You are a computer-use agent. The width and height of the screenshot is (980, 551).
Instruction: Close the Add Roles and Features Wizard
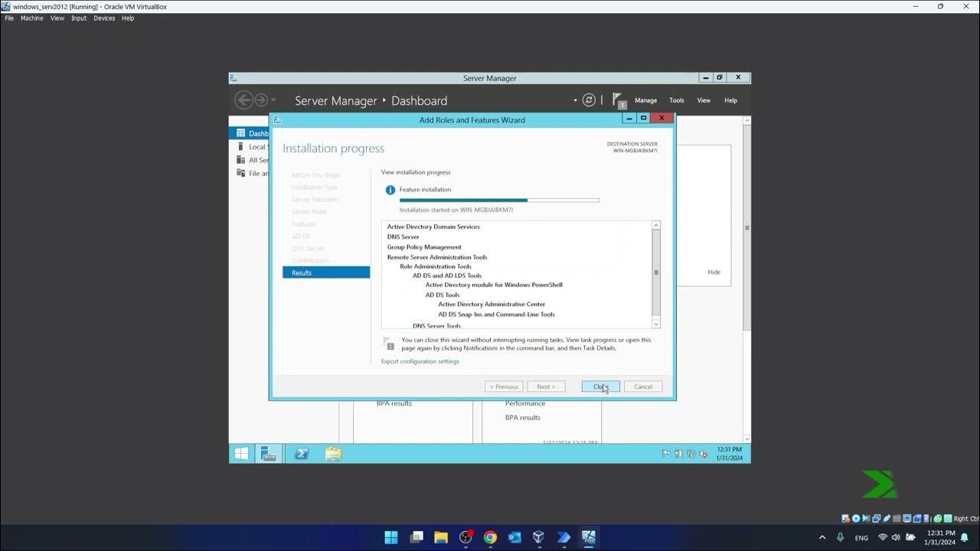tap(599, 386)
